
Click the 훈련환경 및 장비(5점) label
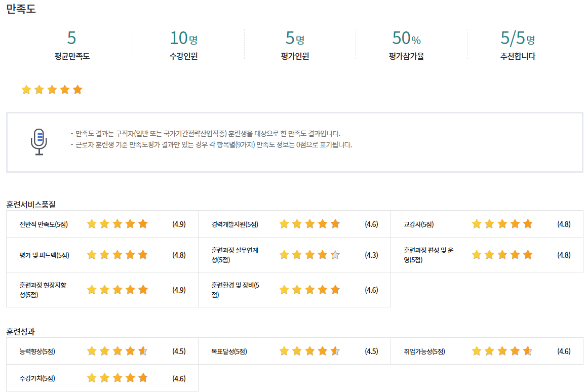(236, 290)
